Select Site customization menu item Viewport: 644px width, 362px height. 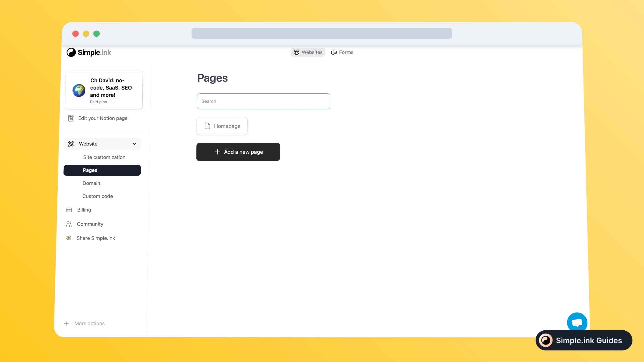tap(104, 157)
